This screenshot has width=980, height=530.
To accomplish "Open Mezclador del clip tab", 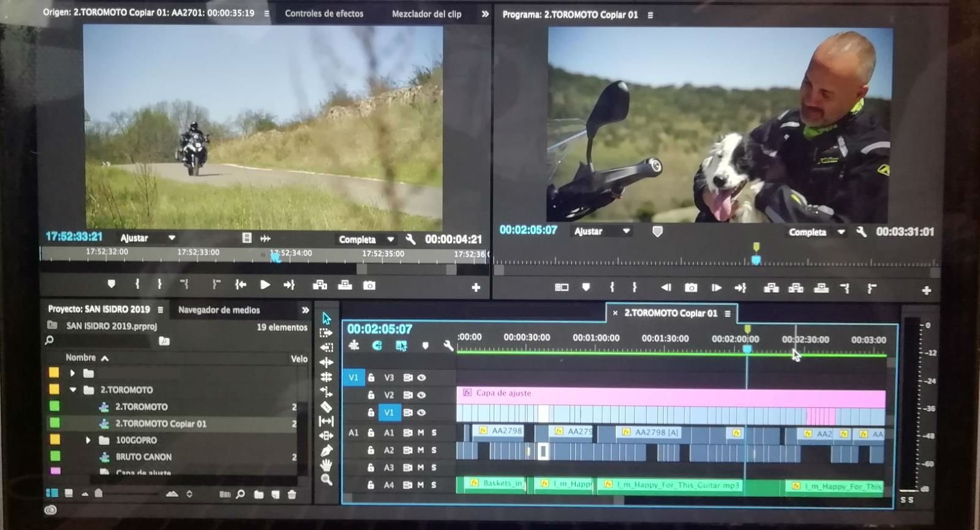I will 426,13.
